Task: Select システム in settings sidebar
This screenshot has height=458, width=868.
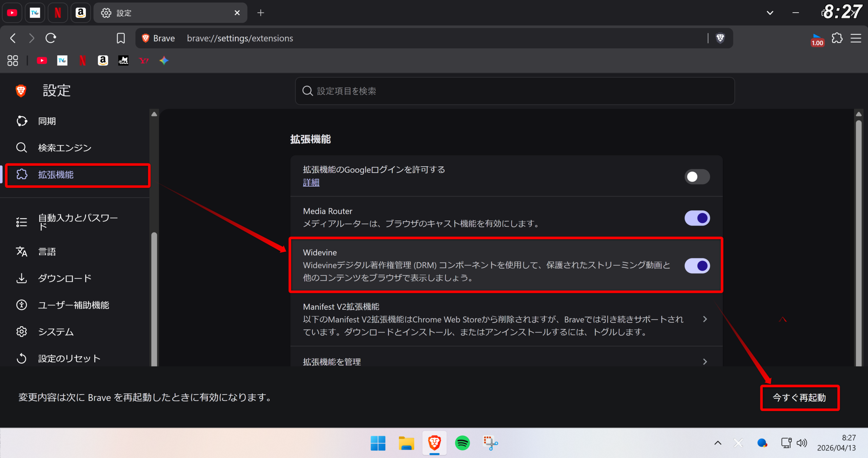Action: [x=56, y=332]
